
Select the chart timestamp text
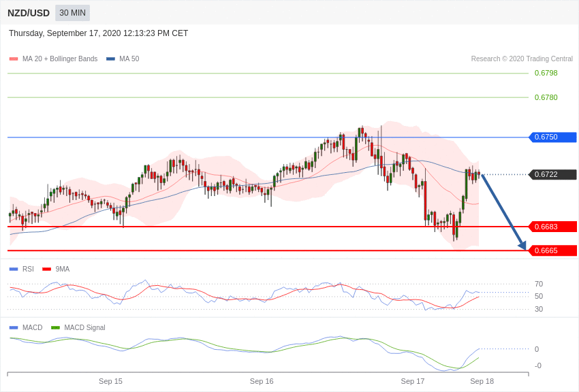pyautogui.click(x=98, y=33)
